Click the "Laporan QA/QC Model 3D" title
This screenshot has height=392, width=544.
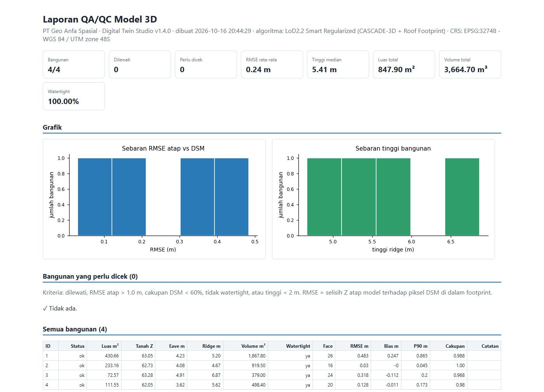pyautogui.click(x=100, y=19)
